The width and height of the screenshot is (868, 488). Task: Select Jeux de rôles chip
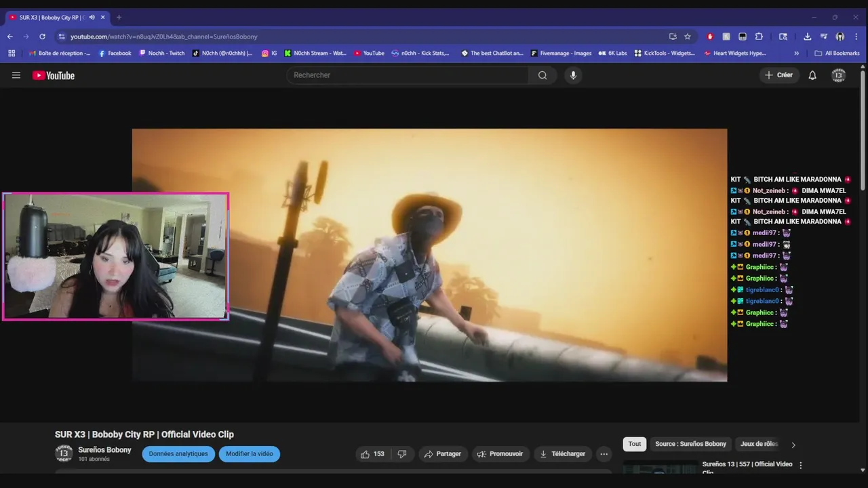[759, 444]
